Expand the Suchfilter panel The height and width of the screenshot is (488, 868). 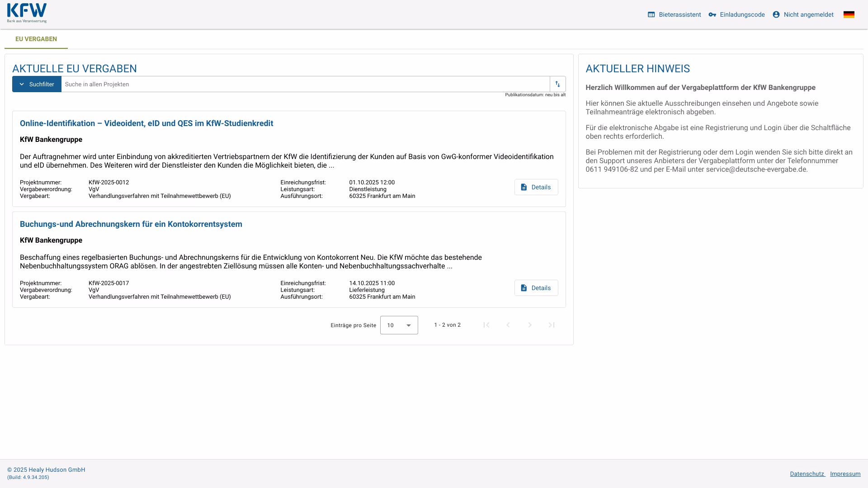pyautogui.click(x=37, y=84)
